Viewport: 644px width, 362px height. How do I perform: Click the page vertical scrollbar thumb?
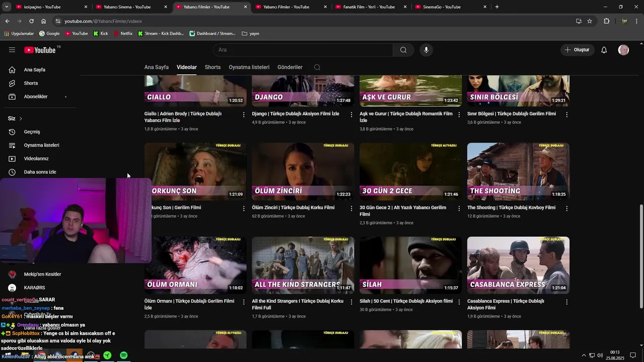(x=641, y=256)
